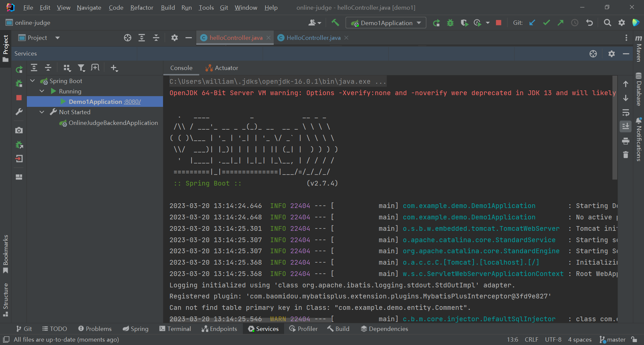The height and width of the screenshot is (345, 644).
Task: Enable scroll to end in console
Action: click(x=626, y=126)
